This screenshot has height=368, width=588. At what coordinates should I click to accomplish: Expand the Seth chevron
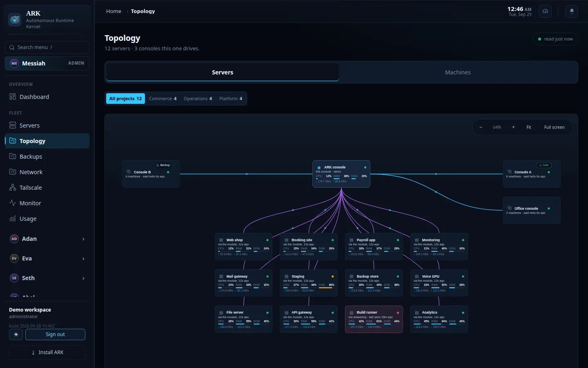83,278
